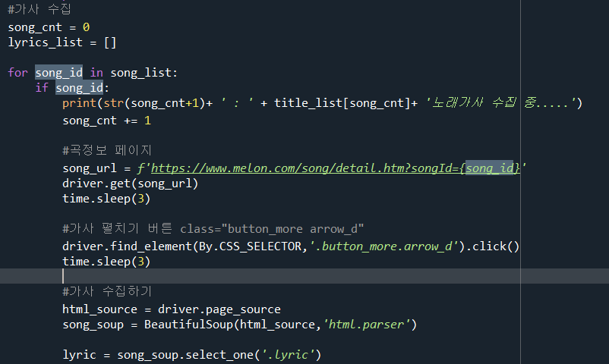Click the line 'lyrics_list = []'

tap(62, 42)
